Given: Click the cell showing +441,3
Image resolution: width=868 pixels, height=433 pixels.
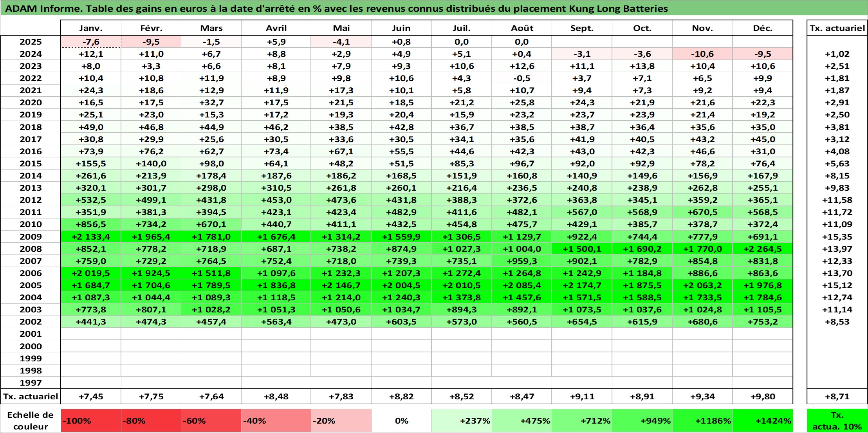Looking at the screenshot, I should [91, 321].
